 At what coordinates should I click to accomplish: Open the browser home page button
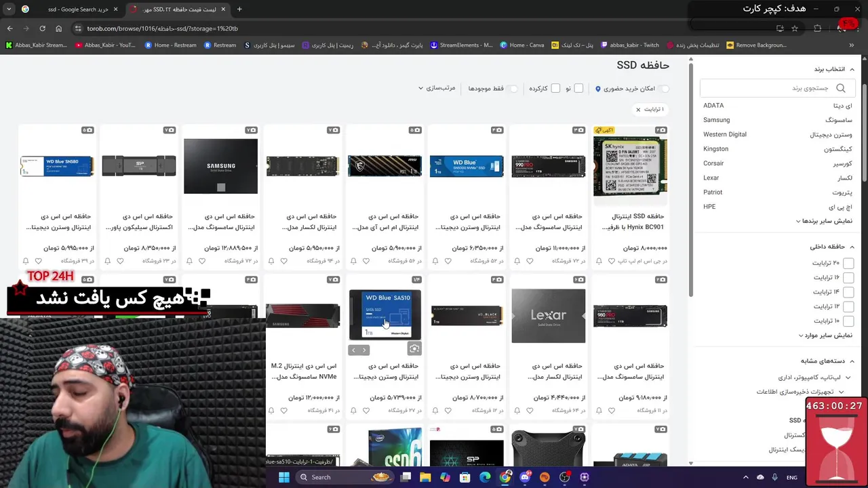point(58,28)
